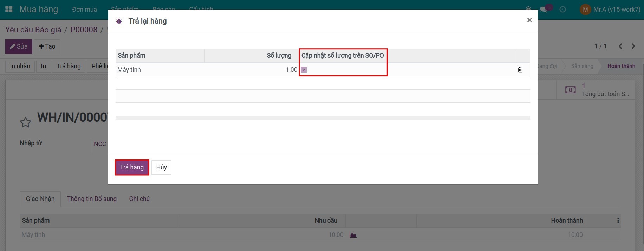This screenshot has height=251, width=644.
Task: Click the In button
Action: pyautogui.click(x=44, y=66)
